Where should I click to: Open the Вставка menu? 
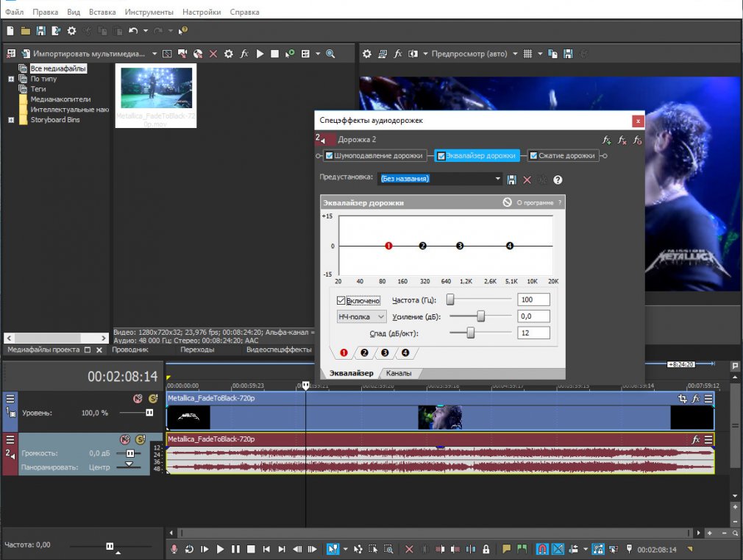click(x=102, y=12)
